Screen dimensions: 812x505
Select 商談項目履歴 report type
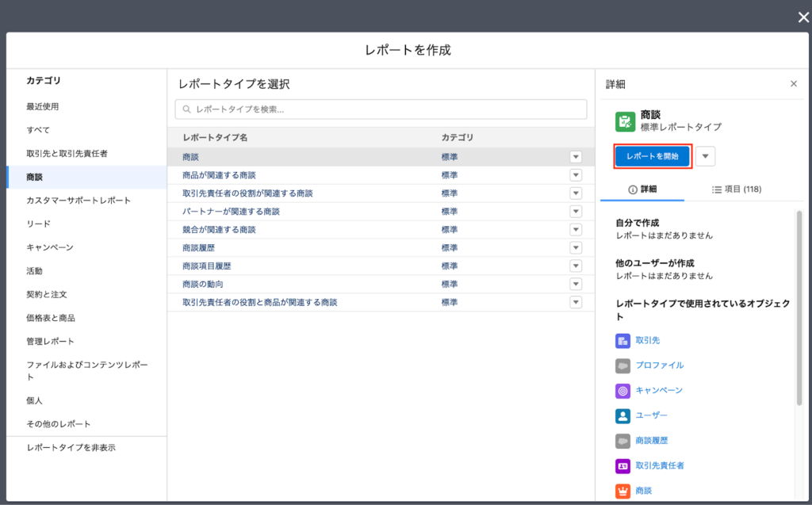pos(207,266)
